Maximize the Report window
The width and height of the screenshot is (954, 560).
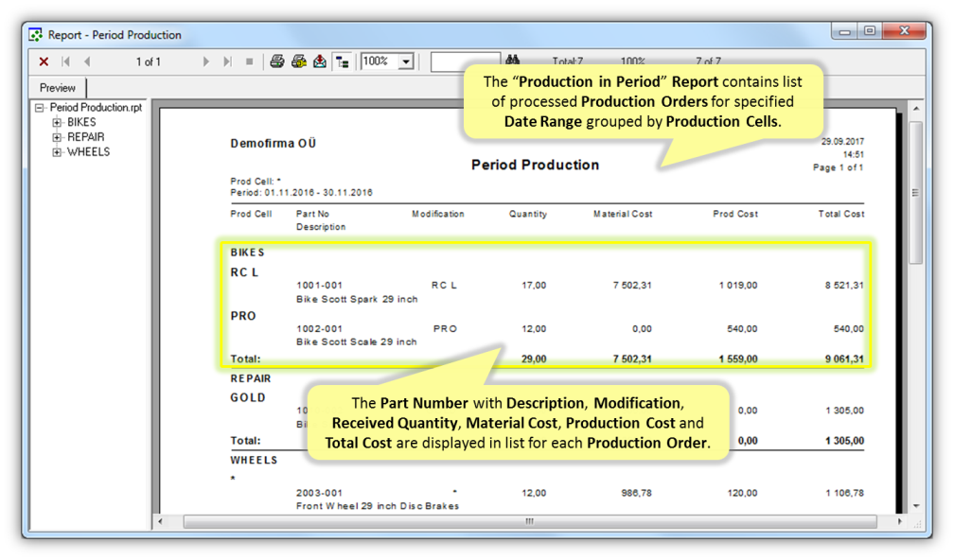pyautogui.click(x=870, y=31)
